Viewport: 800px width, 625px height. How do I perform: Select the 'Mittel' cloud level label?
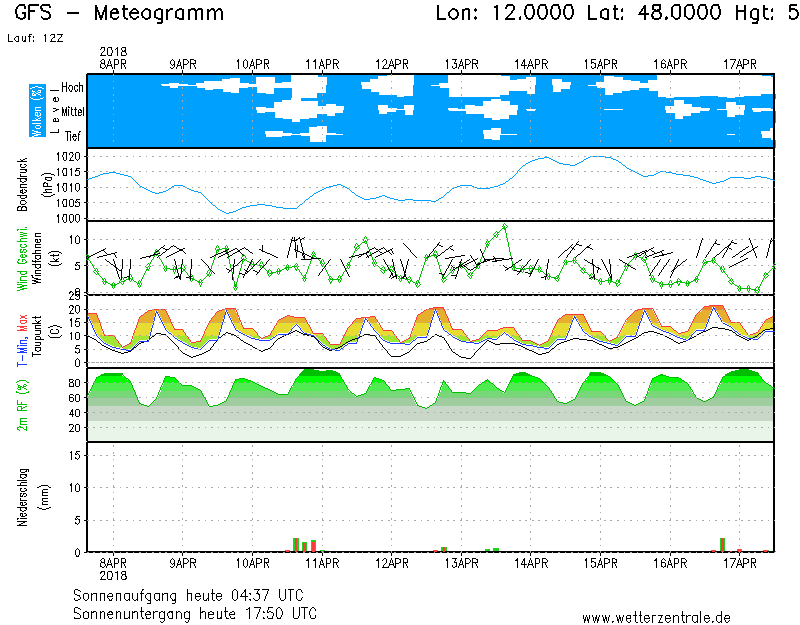(x=72, y=111)
